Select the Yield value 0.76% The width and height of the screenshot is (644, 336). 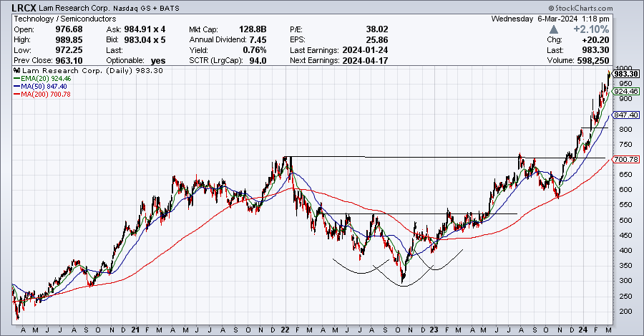(254, 50)
